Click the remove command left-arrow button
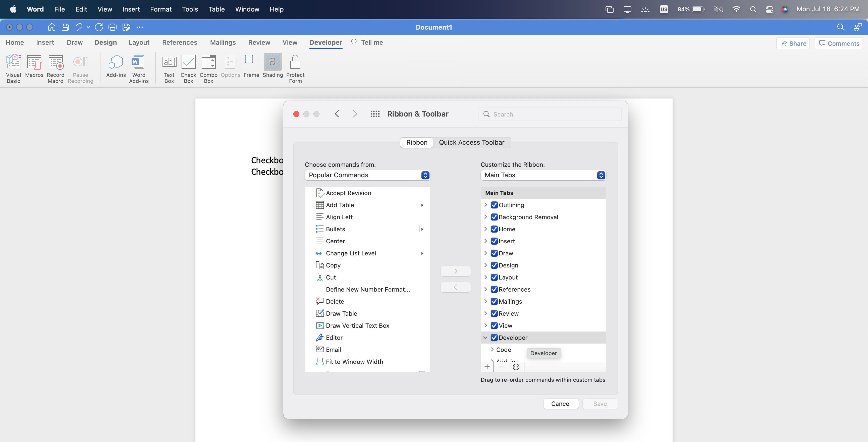Screen dimensions: 868x442 point(456,287)
